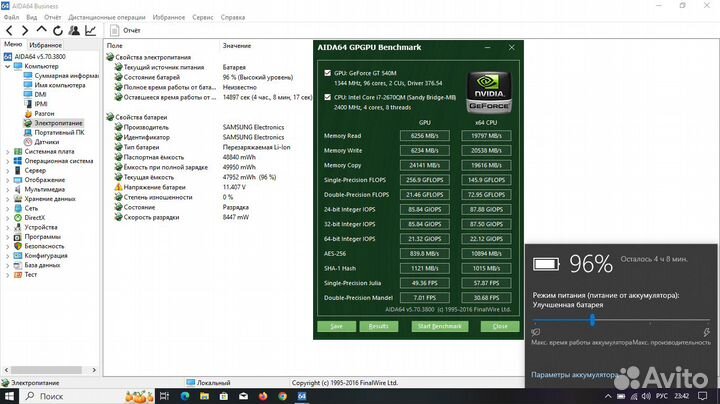Open the Файл menu
The width and height of the screenshot is (720, 404).
pos(11,17)
